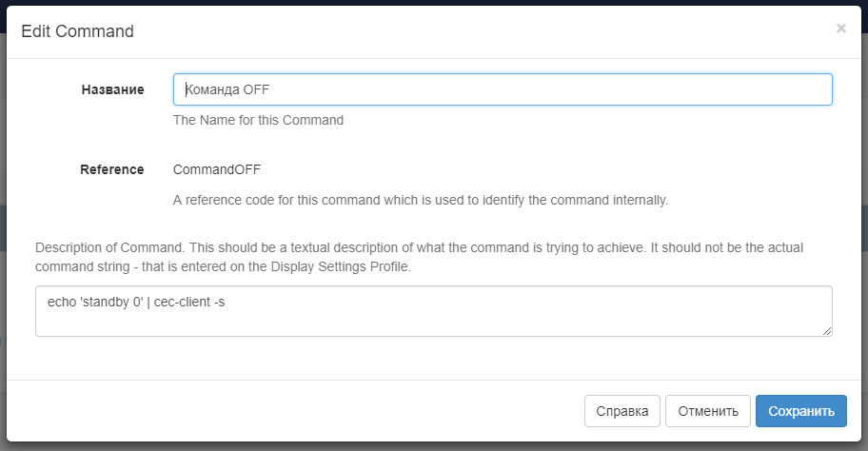Place cursor on 'standby 0' in textarea
The image size is (868, 451).
click(x=111, y=302)
